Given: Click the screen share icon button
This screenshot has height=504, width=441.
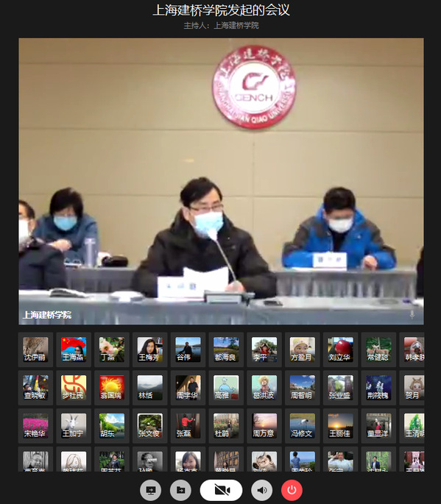Looking at the screenshot, I should coord(150,490).
